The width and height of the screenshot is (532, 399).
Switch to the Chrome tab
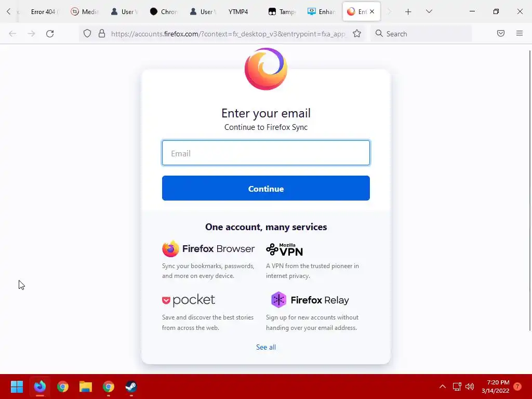click(x=164, y=12)
